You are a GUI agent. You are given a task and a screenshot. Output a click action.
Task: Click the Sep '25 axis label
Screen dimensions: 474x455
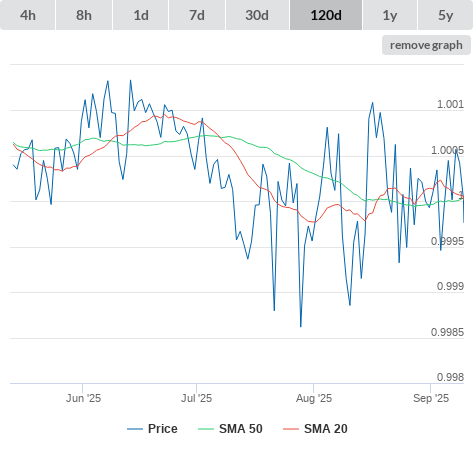pos(431,398)
